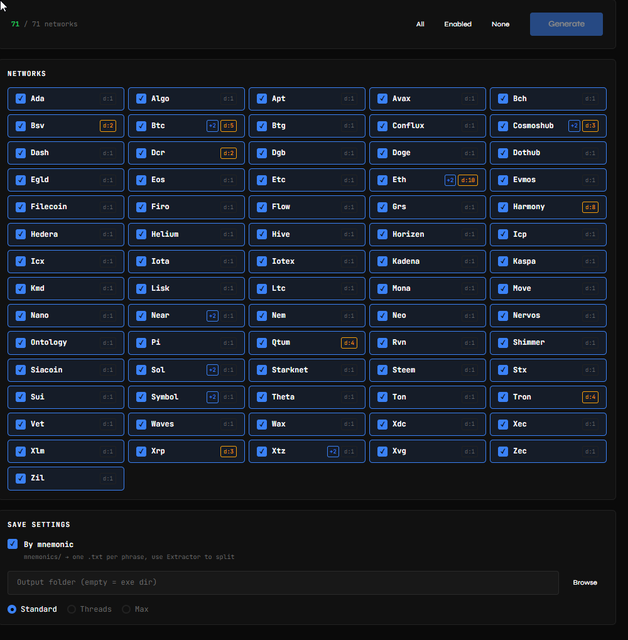Image resolution: width=628 pixels, height=640 pixels.
Task: Click the +2 badge on Btc
Action: [212, 126]
